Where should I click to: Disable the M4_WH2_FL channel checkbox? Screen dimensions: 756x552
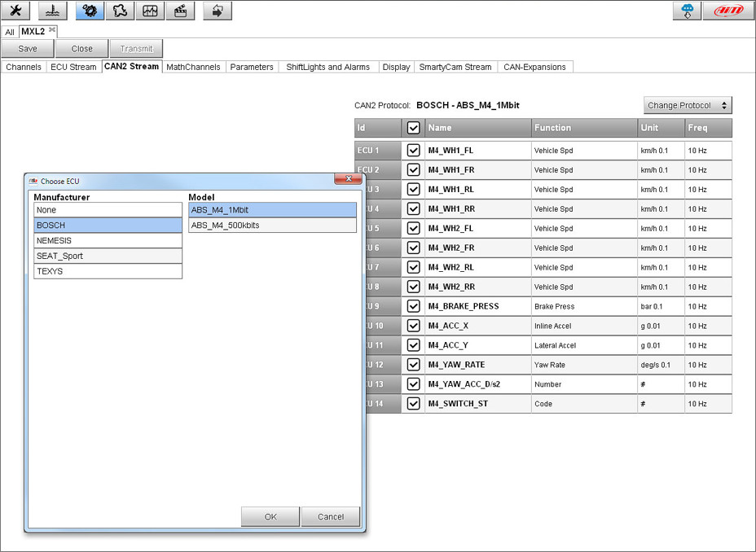(413, 228)
